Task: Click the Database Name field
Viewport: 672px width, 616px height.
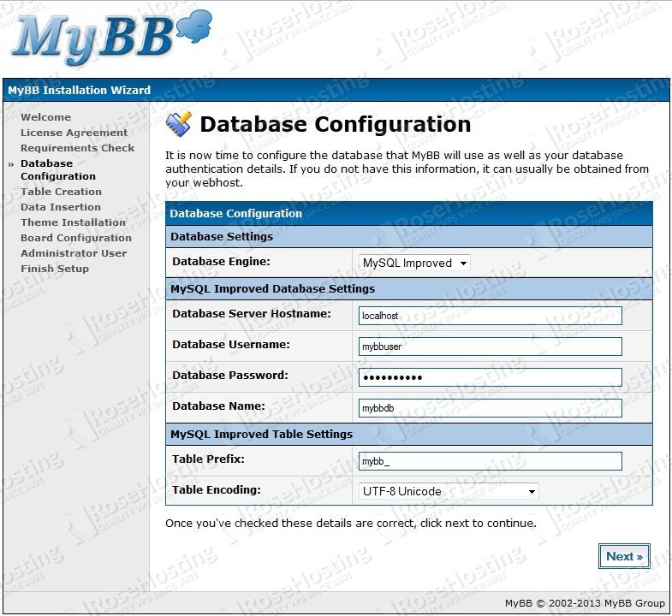Action: click(x=491, y=408)
